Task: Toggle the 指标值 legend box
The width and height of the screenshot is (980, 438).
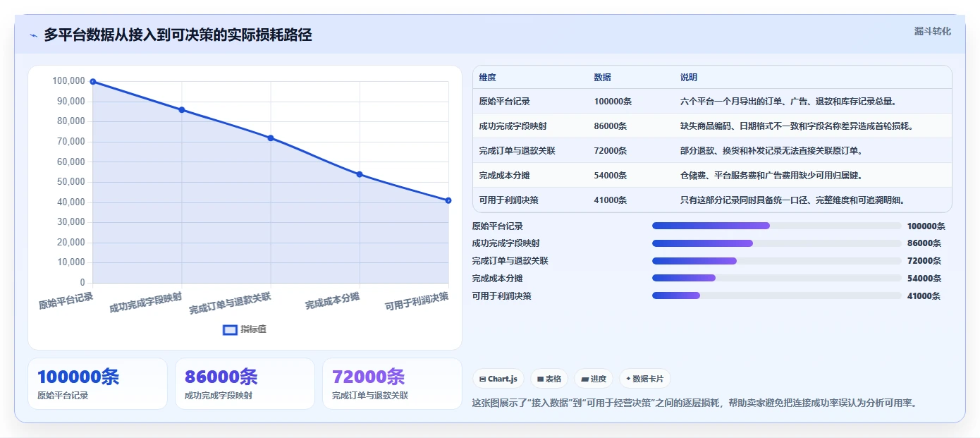Action: point(230,329)
